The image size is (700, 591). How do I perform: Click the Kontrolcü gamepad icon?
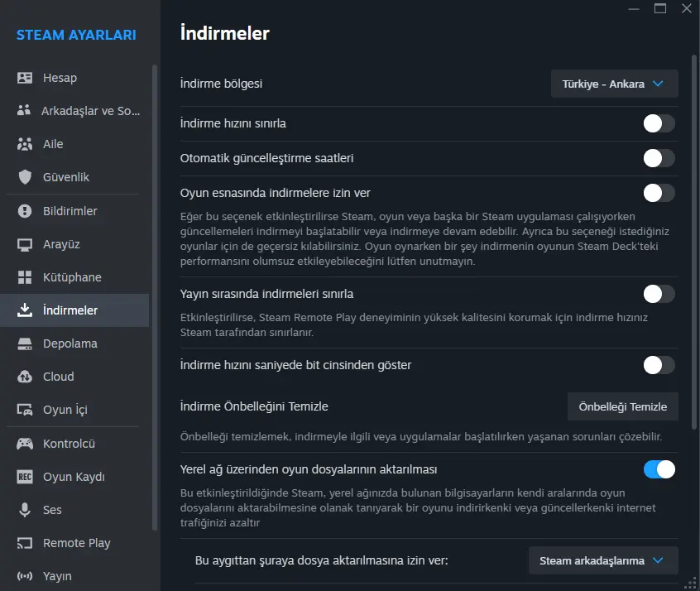(x=25, y=444)
